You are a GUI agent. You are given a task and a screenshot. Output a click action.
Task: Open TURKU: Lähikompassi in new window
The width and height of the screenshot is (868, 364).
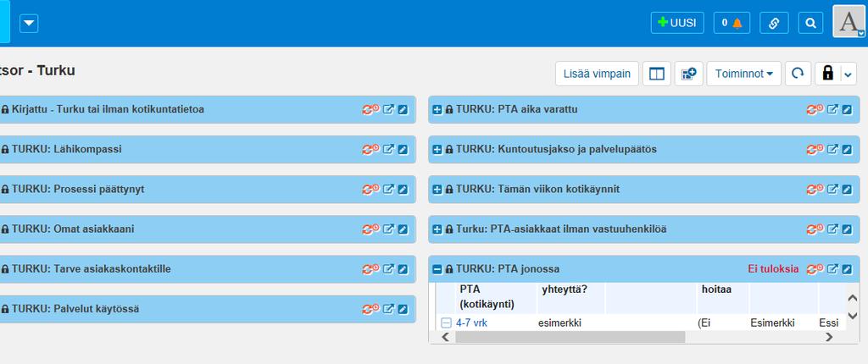388,149
